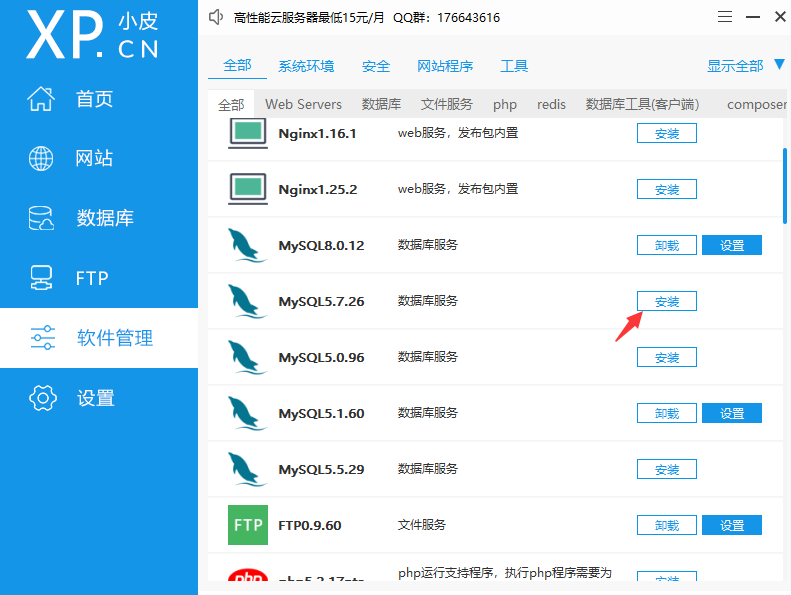Click the home icon in sidebar
The height and width of the screenshot is (595, 791).
(41, 98)
